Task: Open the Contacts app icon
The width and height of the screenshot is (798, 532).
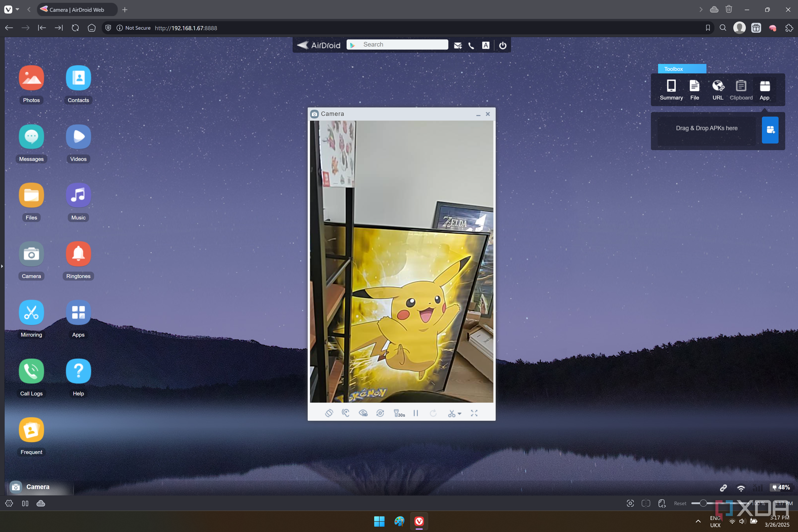Action: [x=78, y=78]
